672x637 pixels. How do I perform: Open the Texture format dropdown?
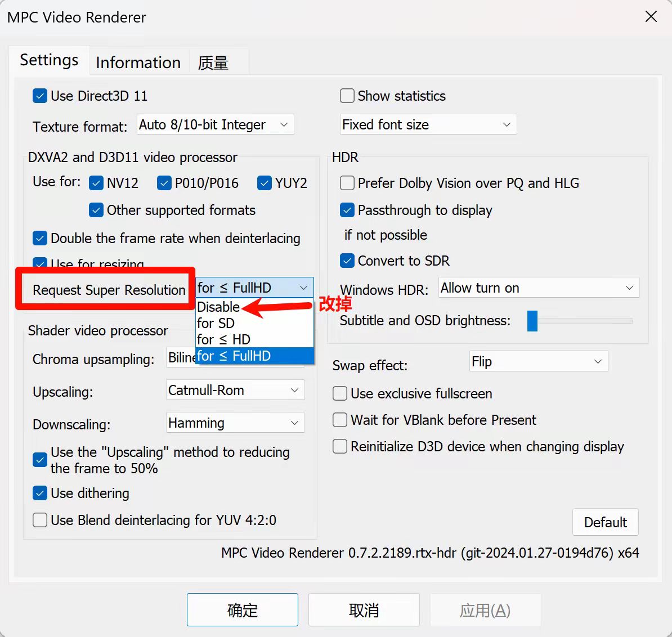coord(214,124)
